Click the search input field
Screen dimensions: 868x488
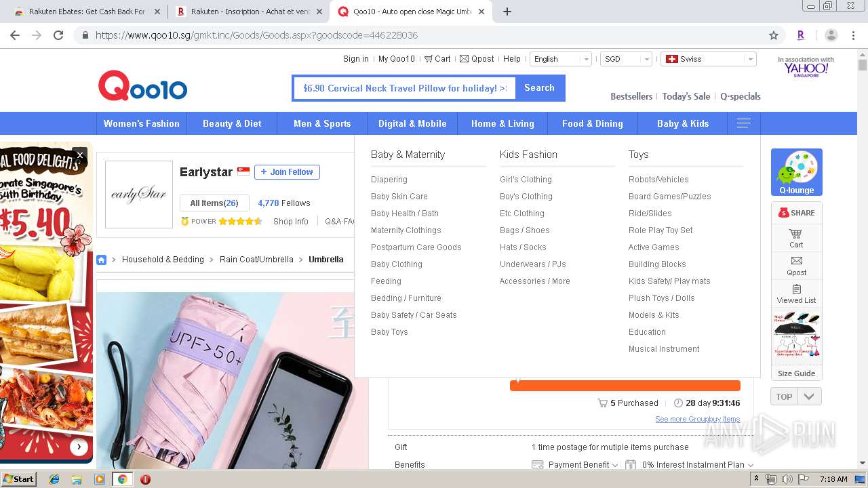point(404,88)
